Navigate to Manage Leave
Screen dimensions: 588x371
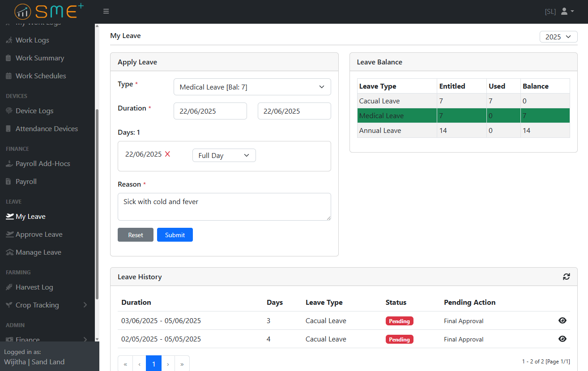pyautogui.click(x=38, y=252)
